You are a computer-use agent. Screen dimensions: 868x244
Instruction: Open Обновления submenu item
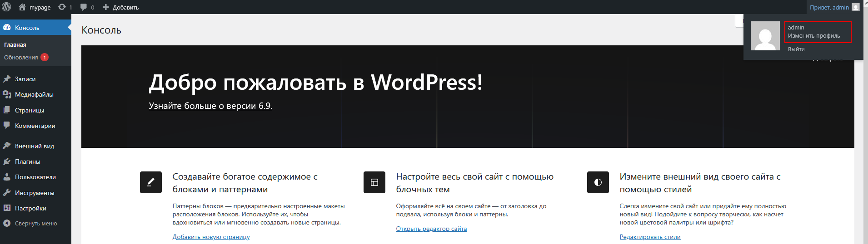(21, 58)
